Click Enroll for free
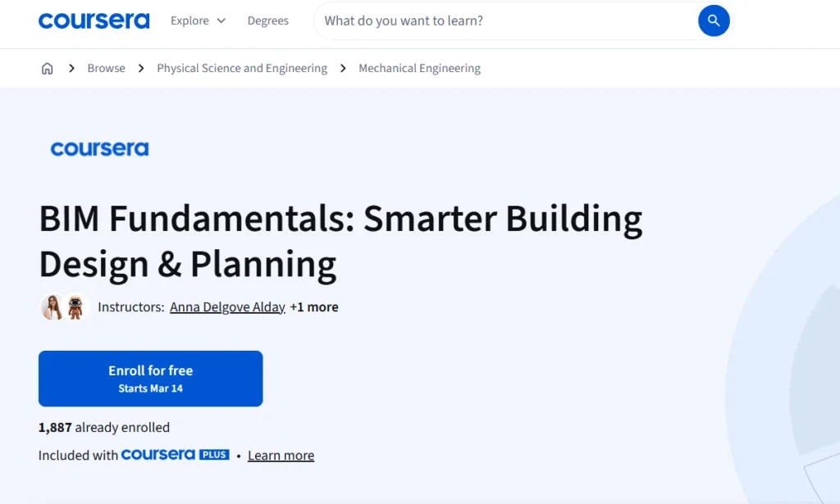The image size is (840, 504). 150,378
